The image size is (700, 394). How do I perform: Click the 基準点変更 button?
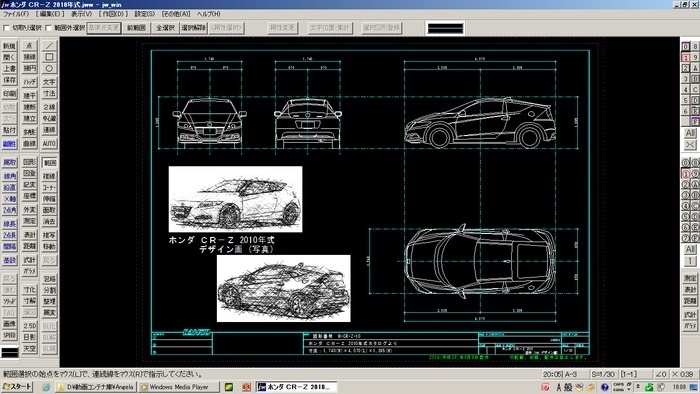[104, 28]
